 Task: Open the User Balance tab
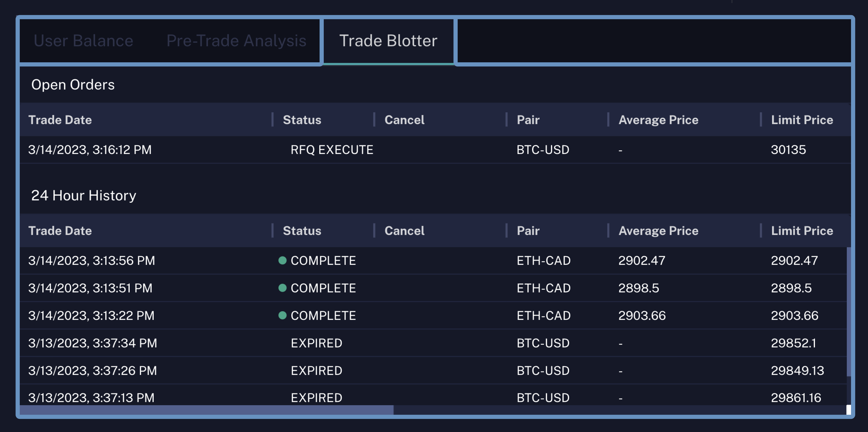pyautogui.click(x=83, y=41)
